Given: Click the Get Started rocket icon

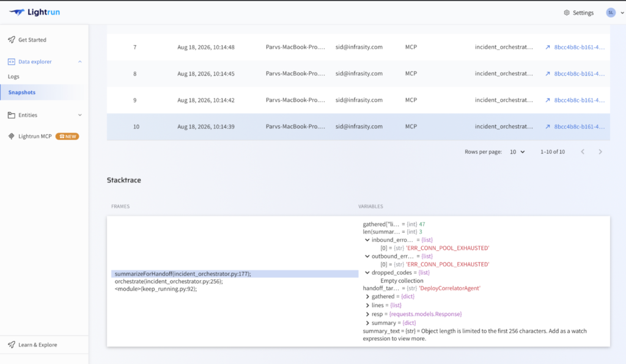Looking at the screenshot, I should [12, 40].
